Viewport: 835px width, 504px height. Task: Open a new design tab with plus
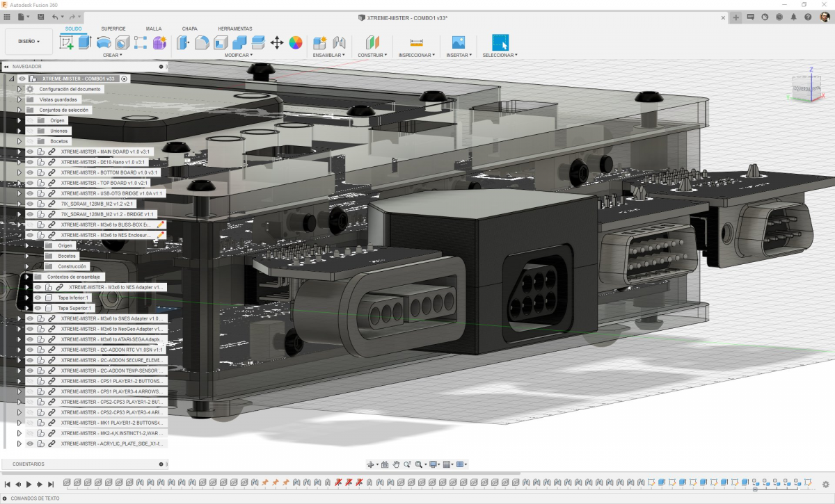point(736,17)
